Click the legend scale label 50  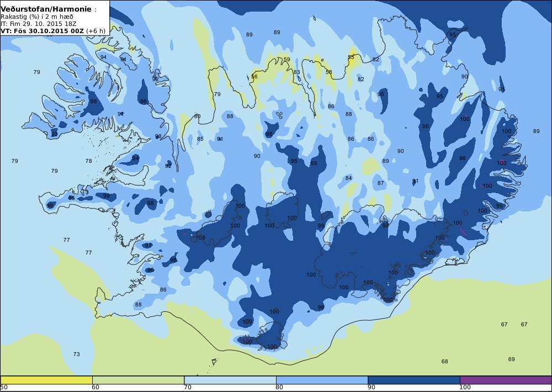pos(4,388)
